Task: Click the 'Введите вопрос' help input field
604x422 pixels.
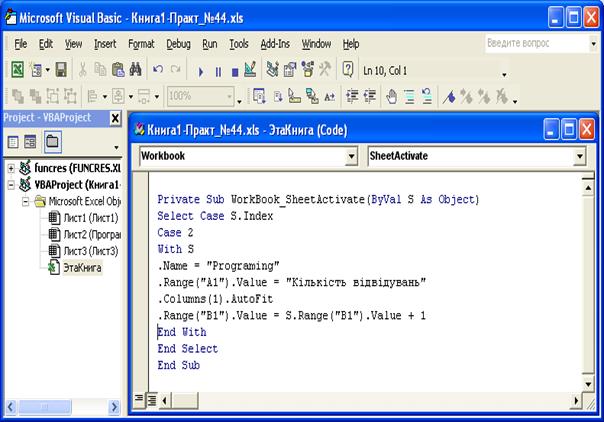Action: (537, 43)
